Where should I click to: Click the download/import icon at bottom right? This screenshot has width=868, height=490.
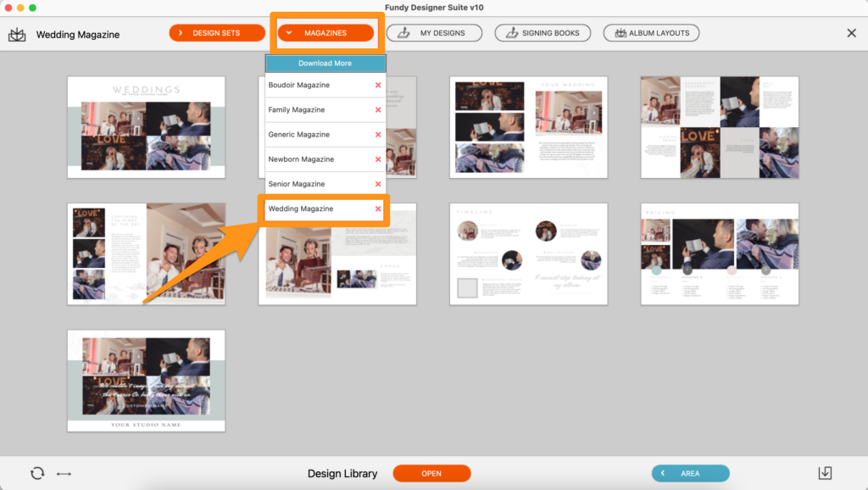pos(825,473)
